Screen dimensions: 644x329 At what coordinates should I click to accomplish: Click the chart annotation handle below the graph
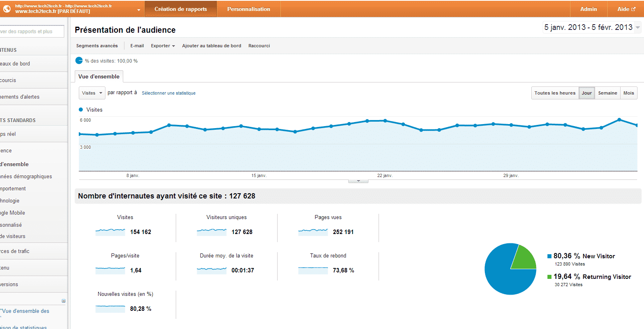click(x=358, y=181)
